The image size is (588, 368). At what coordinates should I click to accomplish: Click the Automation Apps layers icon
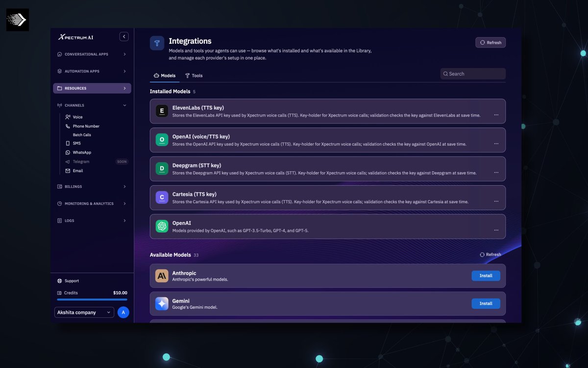(x=60, y=71)
